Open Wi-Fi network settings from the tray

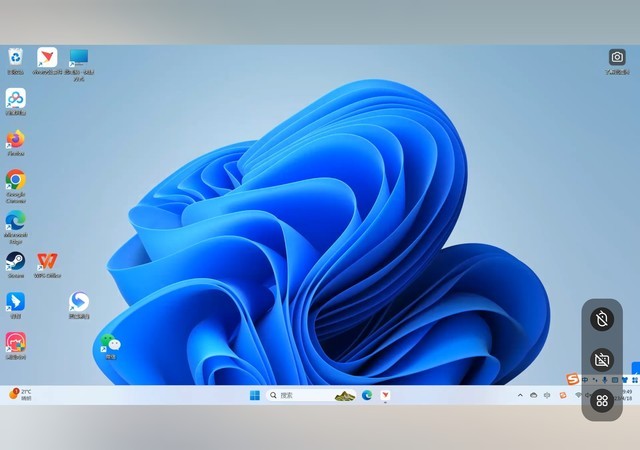tap(578, 395)
